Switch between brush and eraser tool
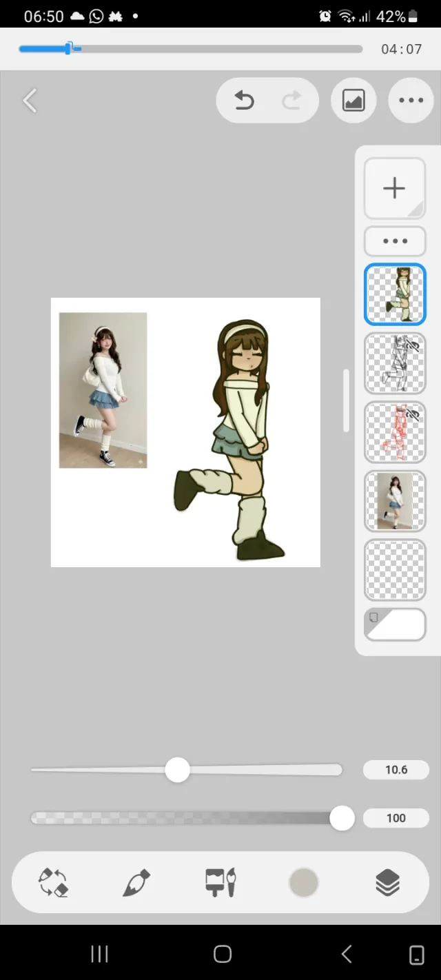This screenshot has height=980, width=441. pos(54,882)
